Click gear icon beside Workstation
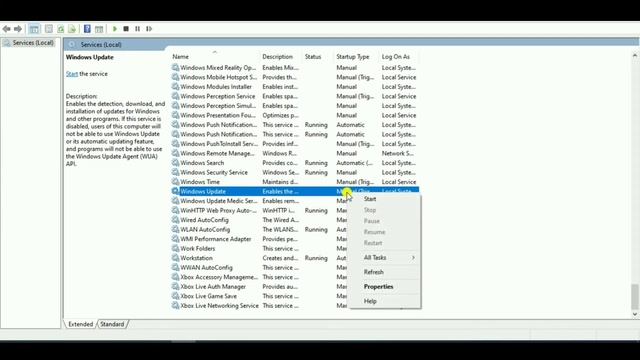The width and height of the screenshot is (640, 360). coord(175,258)
